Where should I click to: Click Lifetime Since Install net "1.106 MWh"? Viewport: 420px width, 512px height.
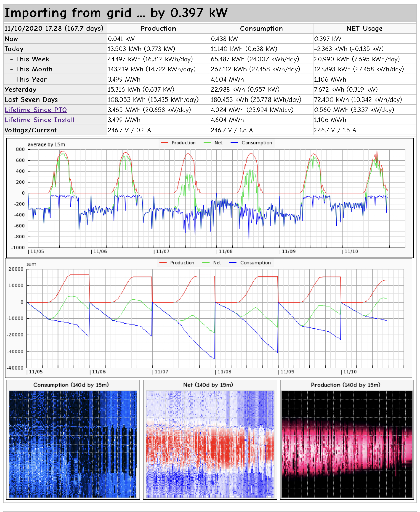click(330, 120)
